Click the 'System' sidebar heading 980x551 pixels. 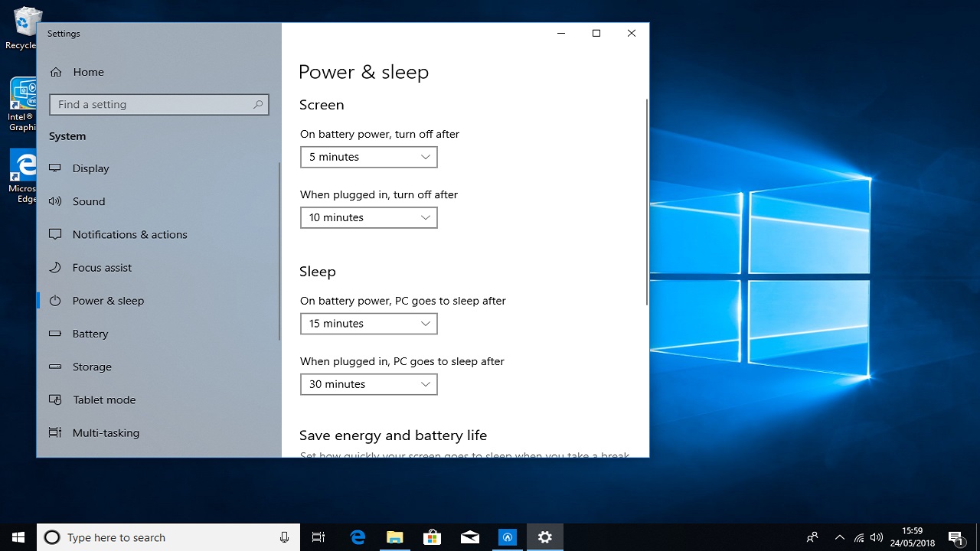point(67,136)
